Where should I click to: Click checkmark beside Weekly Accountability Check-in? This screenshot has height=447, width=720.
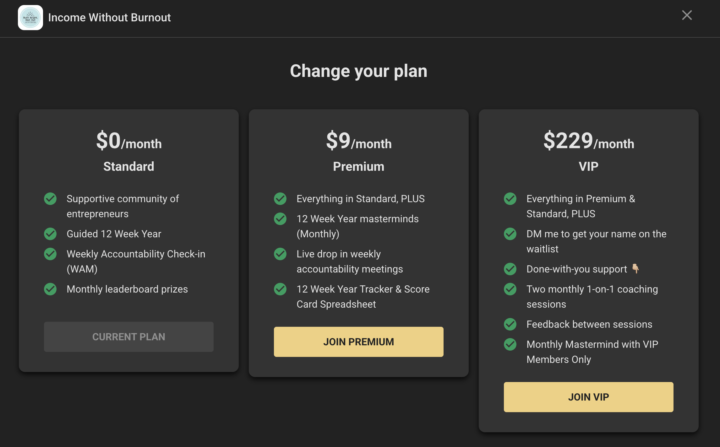click(x=50, y=254)
